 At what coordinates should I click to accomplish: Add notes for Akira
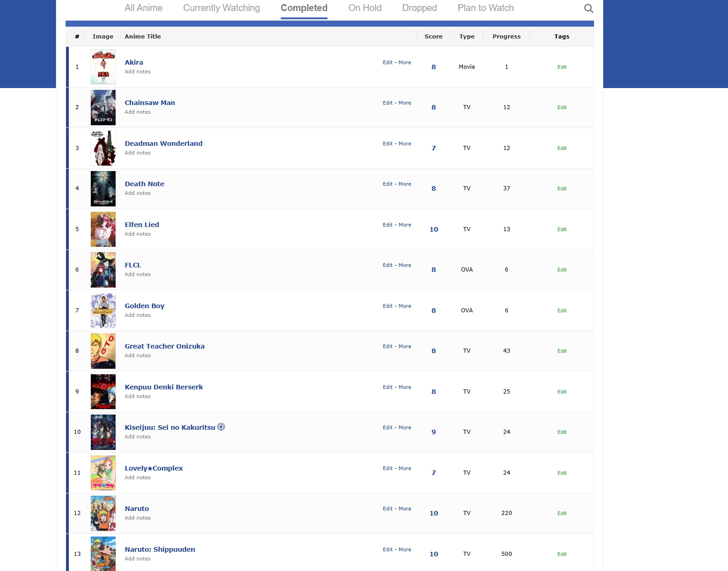(x=138, y=72)
